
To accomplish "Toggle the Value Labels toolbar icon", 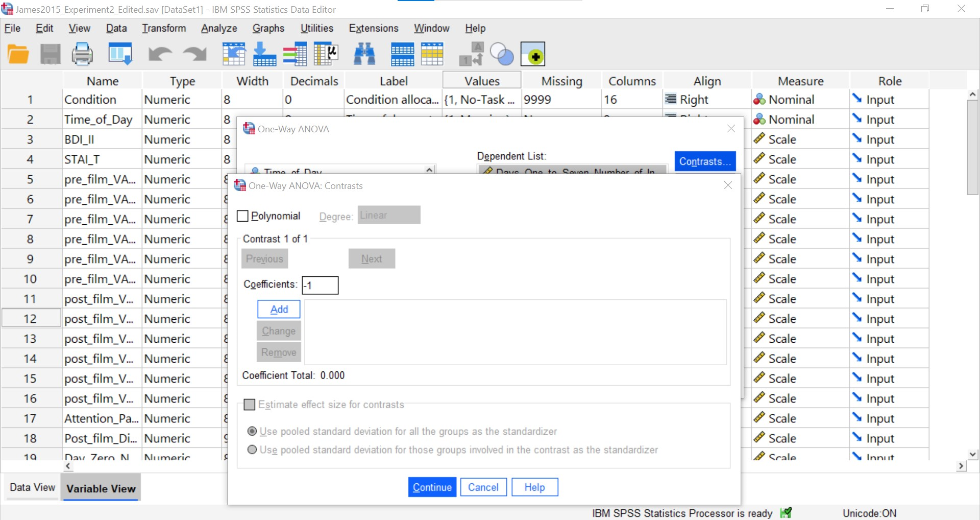I will coord(471,54).
